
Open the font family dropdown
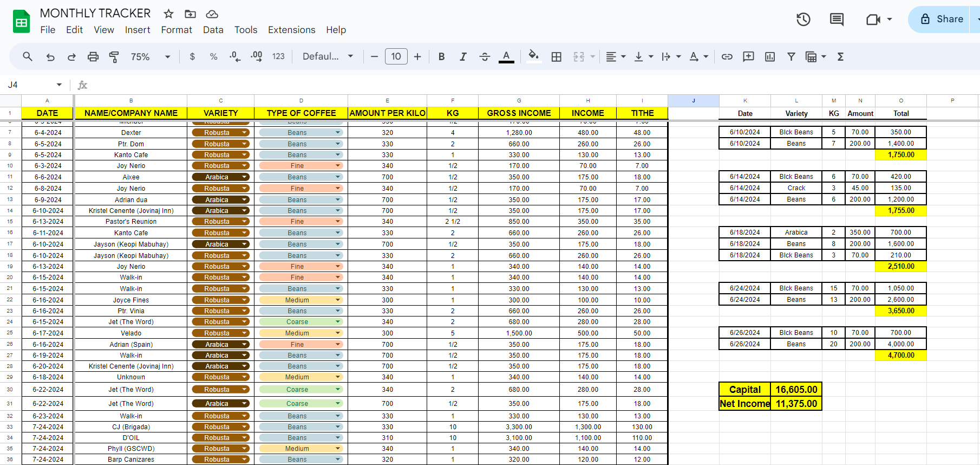(328, 56)
